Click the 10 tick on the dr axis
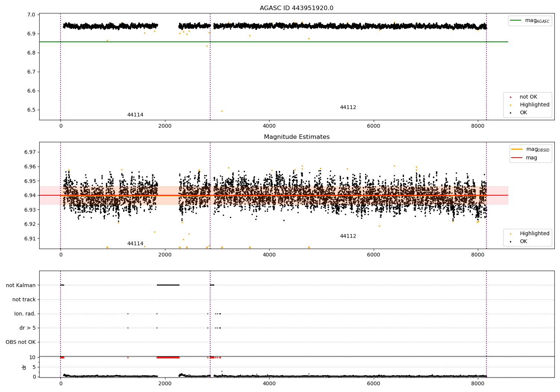The image size is (560, 392). click(32, 358)
